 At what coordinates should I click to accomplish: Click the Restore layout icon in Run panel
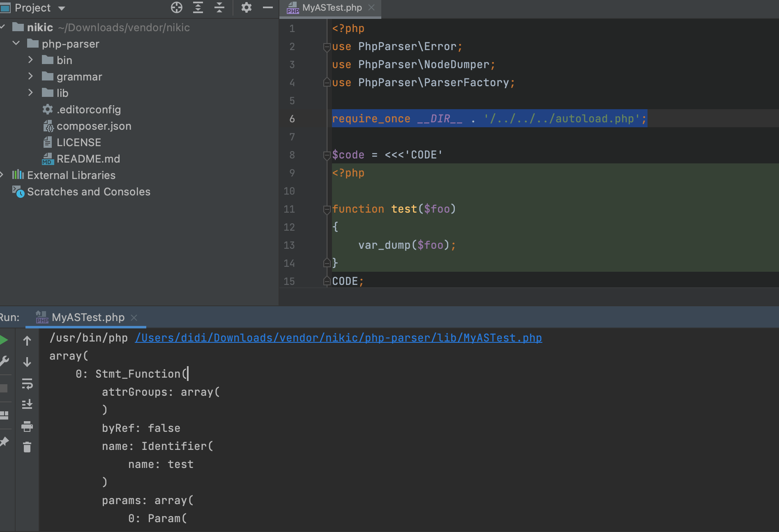pos(4,415)
